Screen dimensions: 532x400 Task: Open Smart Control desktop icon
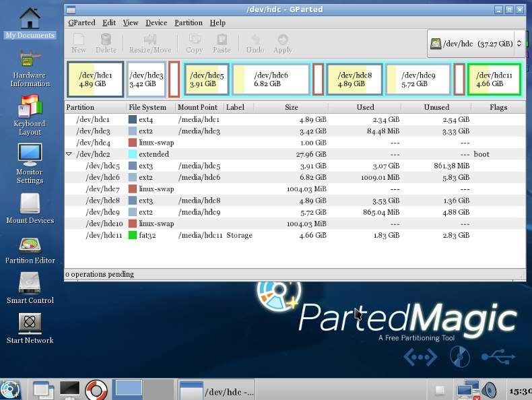(30, 288)
